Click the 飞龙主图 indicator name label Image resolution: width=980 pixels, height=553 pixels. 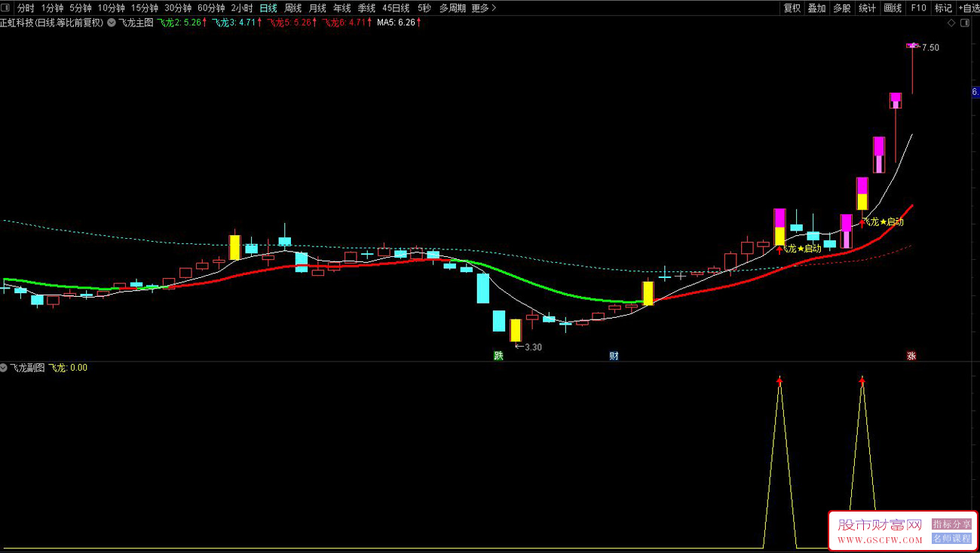coord(136,23)
